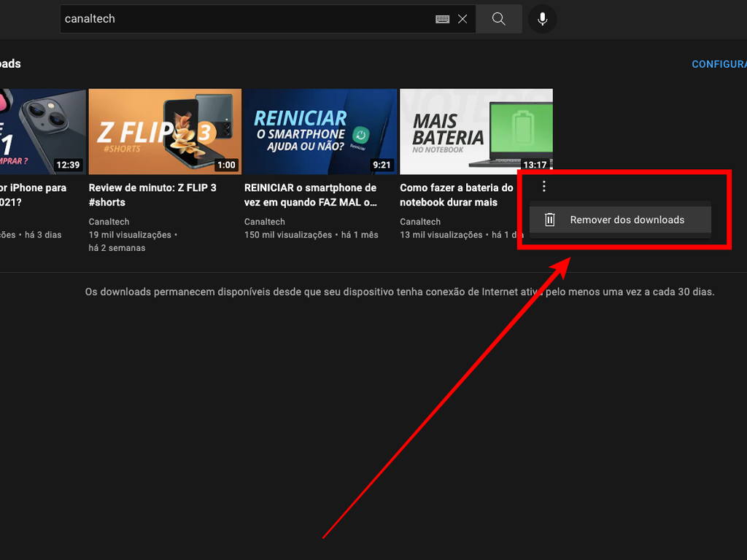Click the há 2 semanas text
This screenshot has height=560, width=747.
(117, 248)
